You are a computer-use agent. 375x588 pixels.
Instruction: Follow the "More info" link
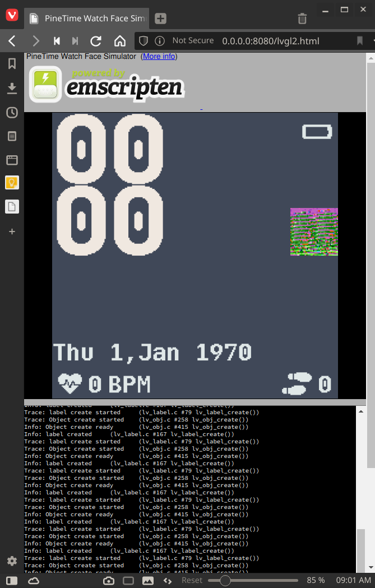tap(159, 56)
